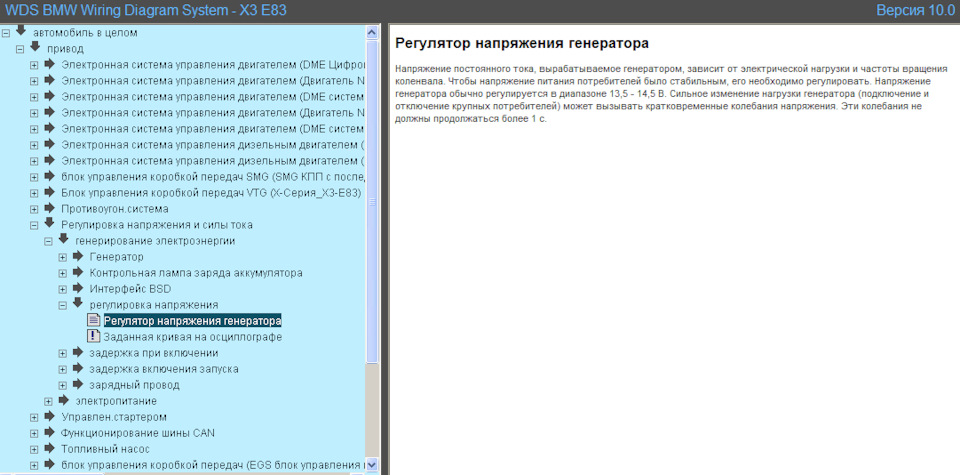Click arrow icon of the VTG gearbox row
Screen dimensions: 960x475
pos(50,192)
